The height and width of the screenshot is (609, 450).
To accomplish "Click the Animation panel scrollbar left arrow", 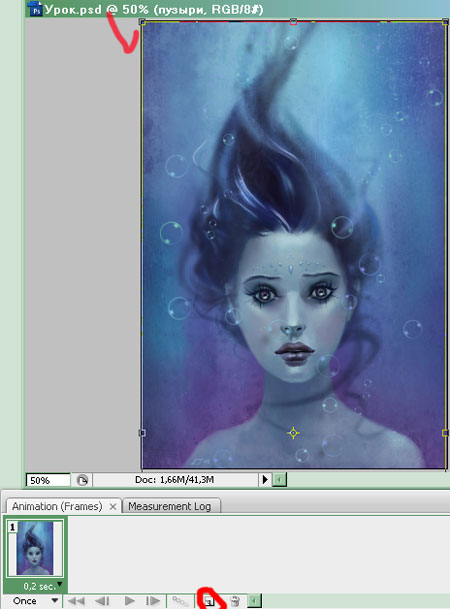I will [254, 601].
